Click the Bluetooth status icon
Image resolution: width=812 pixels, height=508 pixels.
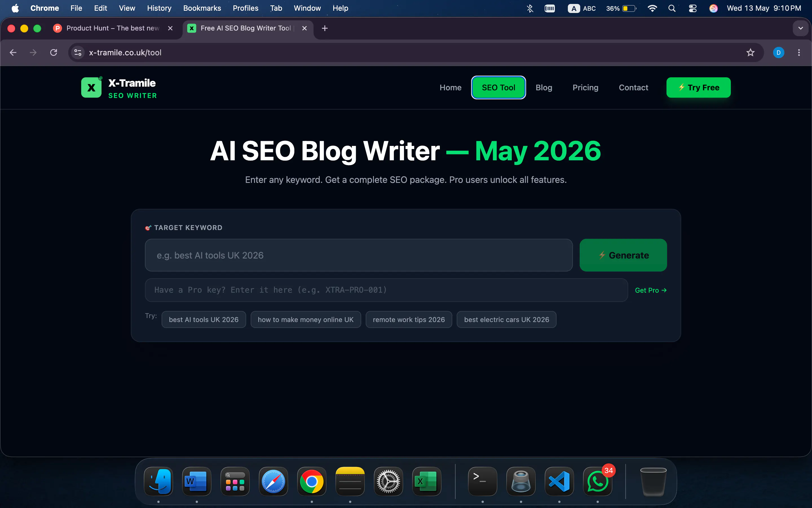[x=530, y=8]
